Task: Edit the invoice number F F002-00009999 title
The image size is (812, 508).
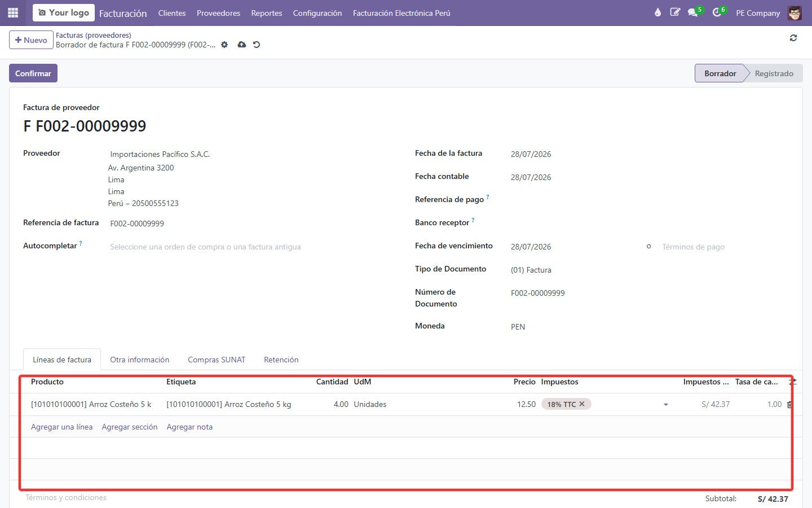Action: 85,126
